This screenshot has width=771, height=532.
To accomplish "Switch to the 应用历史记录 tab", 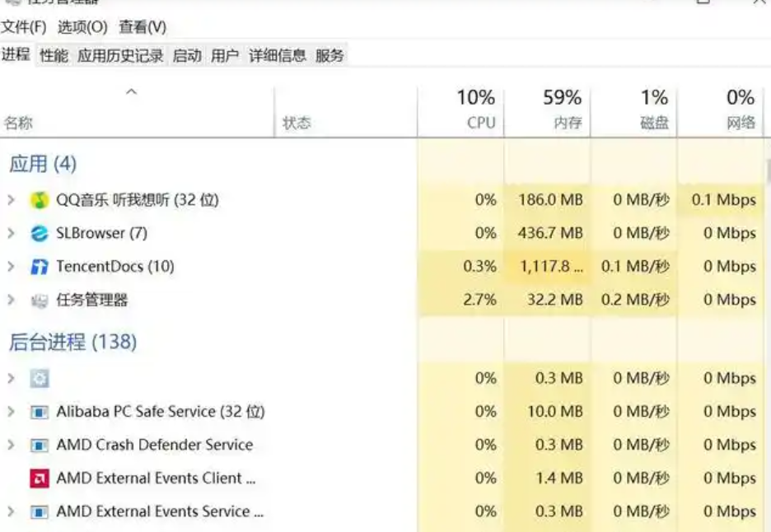I will point(120,55).
